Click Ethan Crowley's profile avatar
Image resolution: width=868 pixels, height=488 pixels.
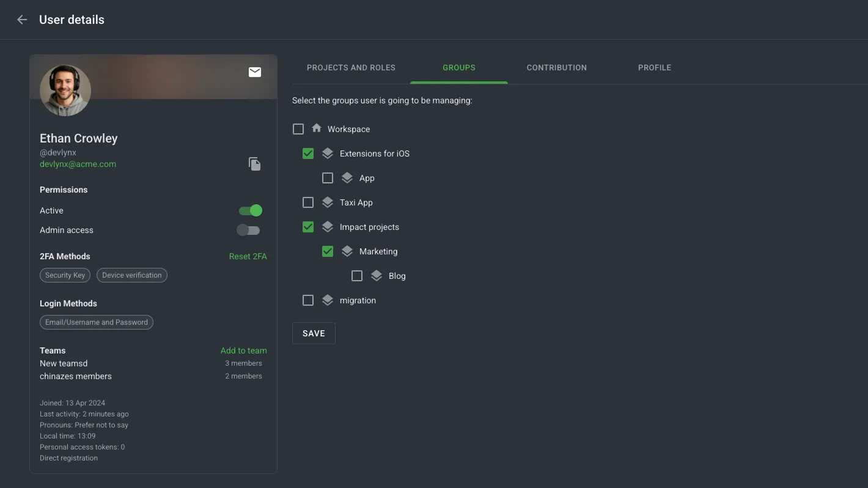pyautogui.click(x=65, y=91)
